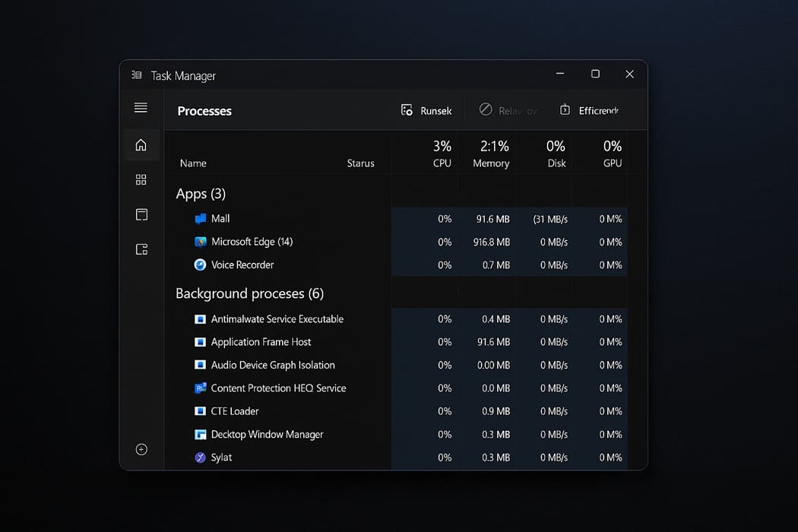Click the Microsoft Edge process icon
The height and width of the screenshot is (532, 798).
pos(199,242)
